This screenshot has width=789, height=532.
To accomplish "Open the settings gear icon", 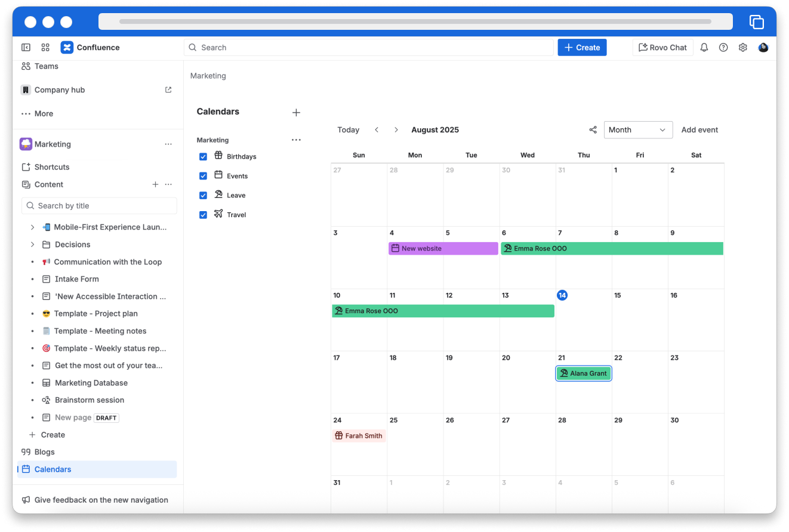I will pyautogui.click(x=743, y=48).
